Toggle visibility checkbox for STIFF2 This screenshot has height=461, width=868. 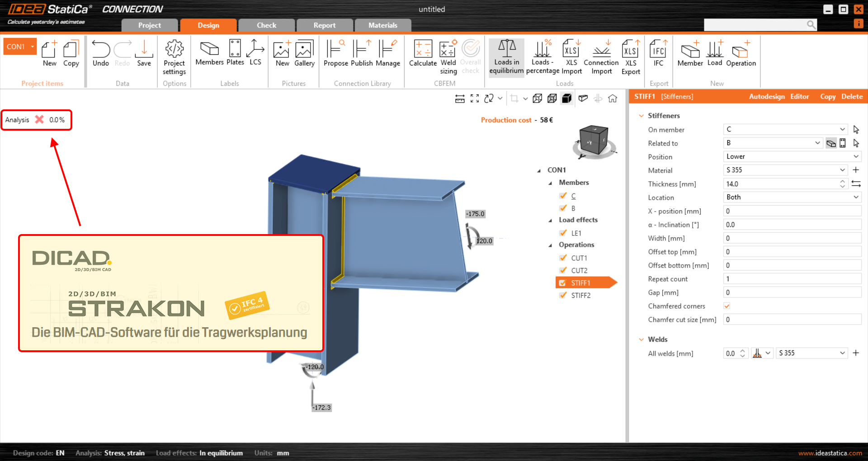(x=563, y=295)
